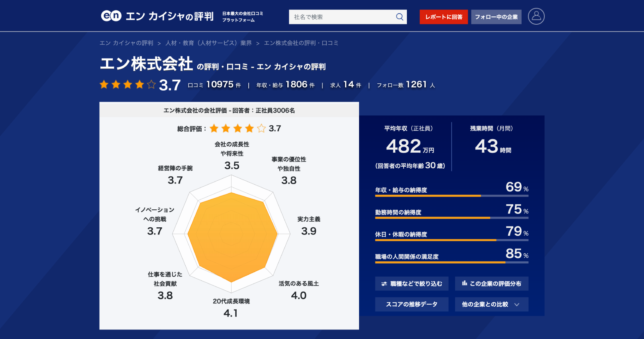This screenshot has width=644, height=339.
Task: Click the search magnifier icon
Action: 400,17
